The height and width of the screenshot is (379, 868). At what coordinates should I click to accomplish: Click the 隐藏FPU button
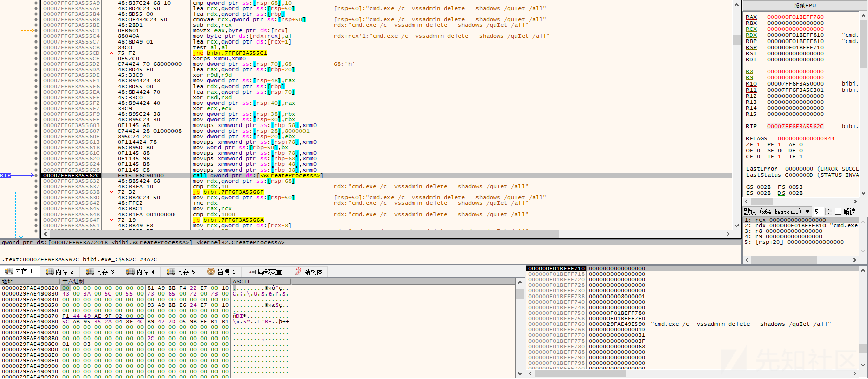point(805,5)
